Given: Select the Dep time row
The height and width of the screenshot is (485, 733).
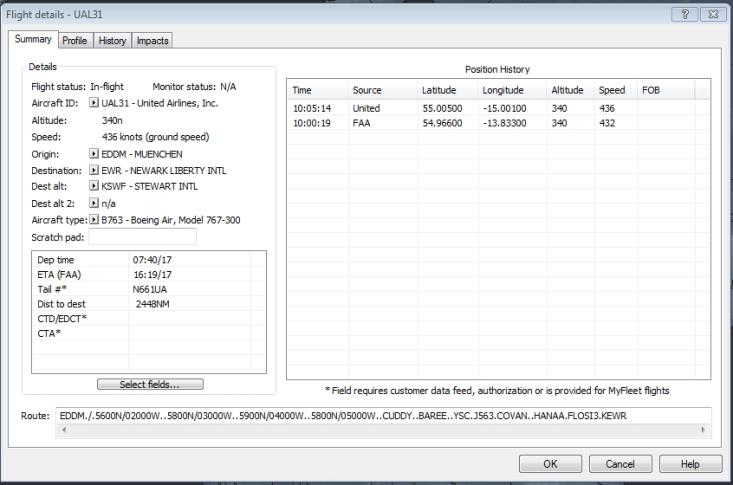Looking at the screenshot, I should [149, 260].
